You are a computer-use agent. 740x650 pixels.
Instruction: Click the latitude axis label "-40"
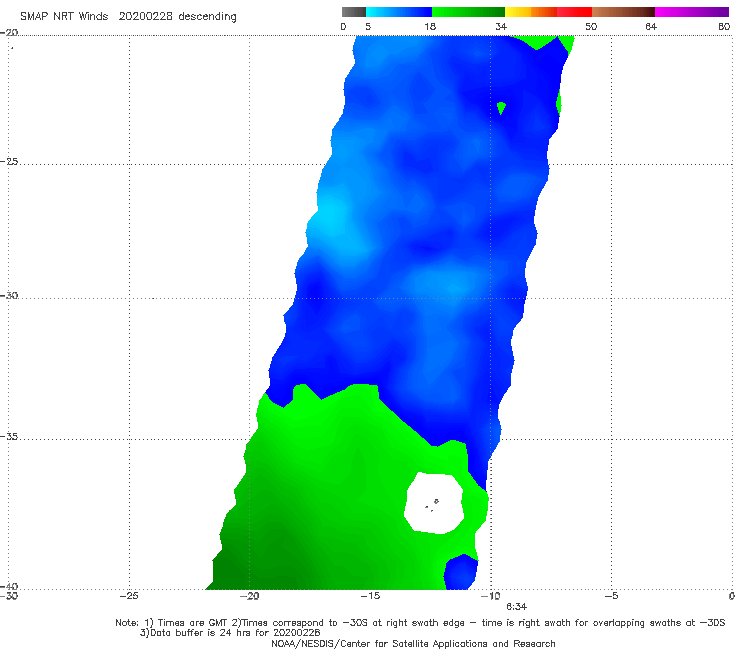pos(9,586)
